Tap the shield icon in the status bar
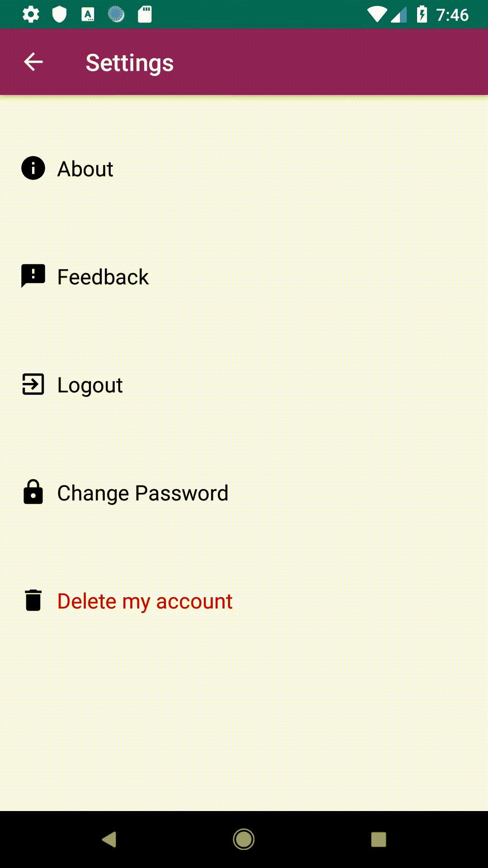Image resolution: width=488 pixels, height=868 pixels. (59, 15)
